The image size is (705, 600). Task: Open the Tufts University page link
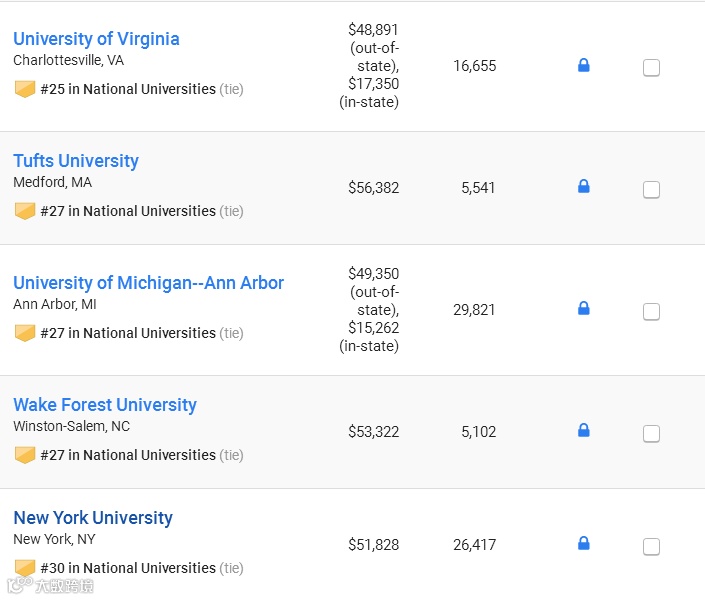(76, 161)
